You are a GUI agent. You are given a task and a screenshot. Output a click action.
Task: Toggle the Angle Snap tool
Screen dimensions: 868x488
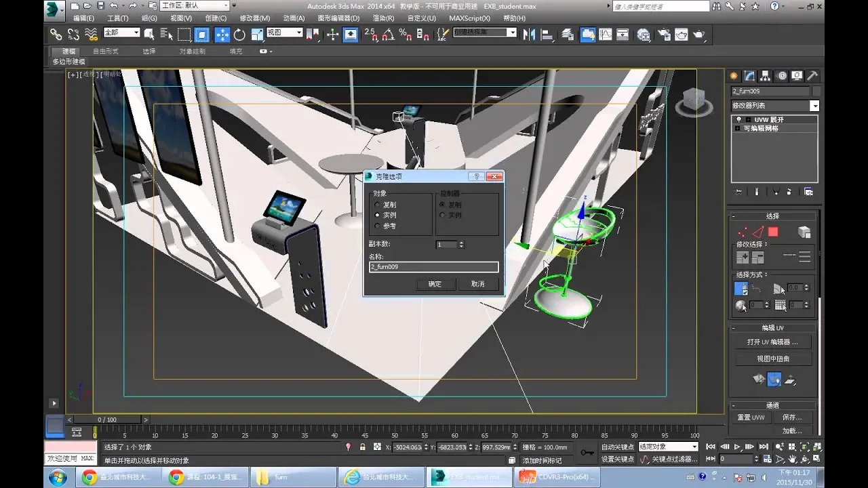coord(389,35)
